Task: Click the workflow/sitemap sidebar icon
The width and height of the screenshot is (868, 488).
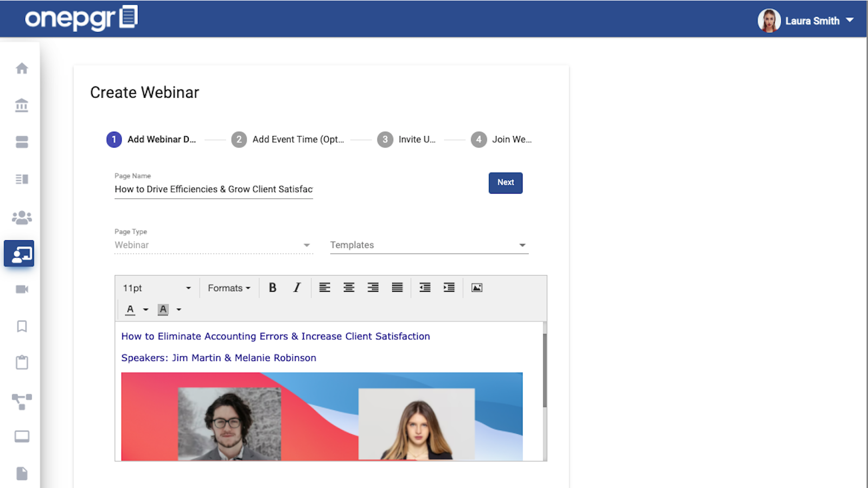Action: point(21,400)
